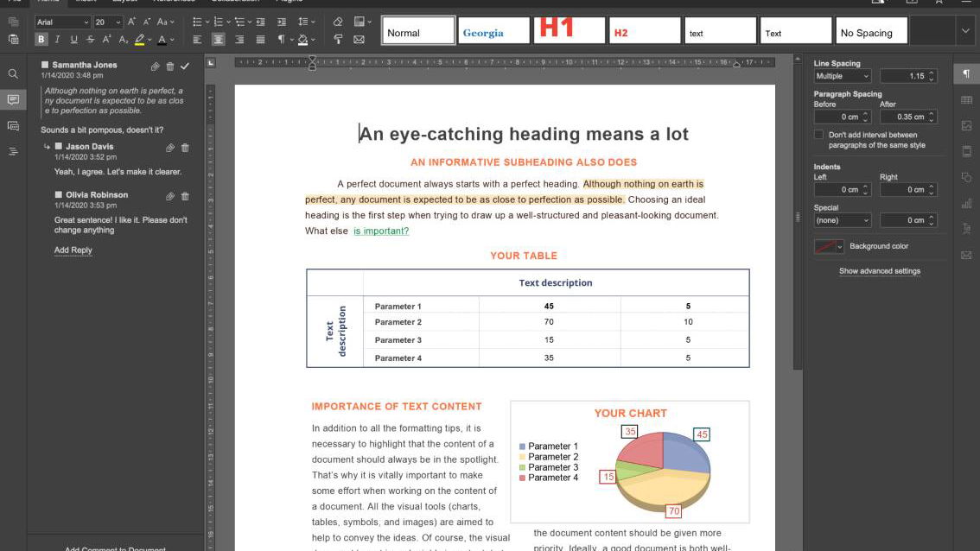
Task: Open the Comments panel on the left sidebar
Action: tap(12, 99)
